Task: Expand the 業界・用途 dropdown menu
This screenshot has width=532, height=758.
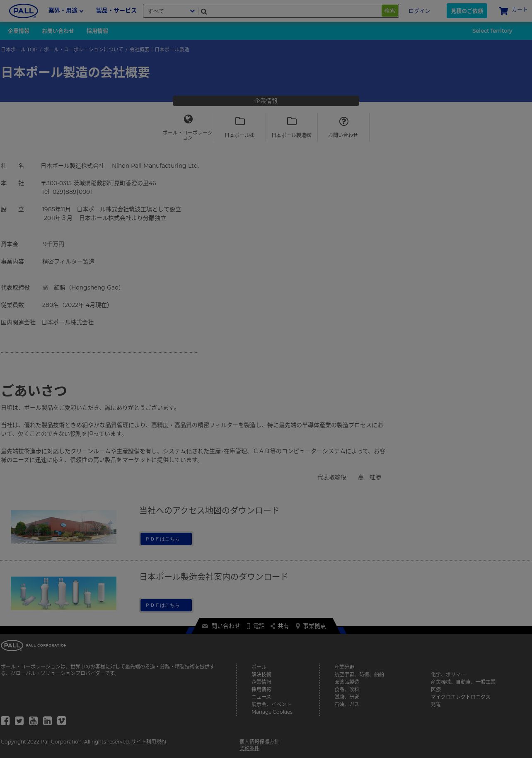Action: 66,11
